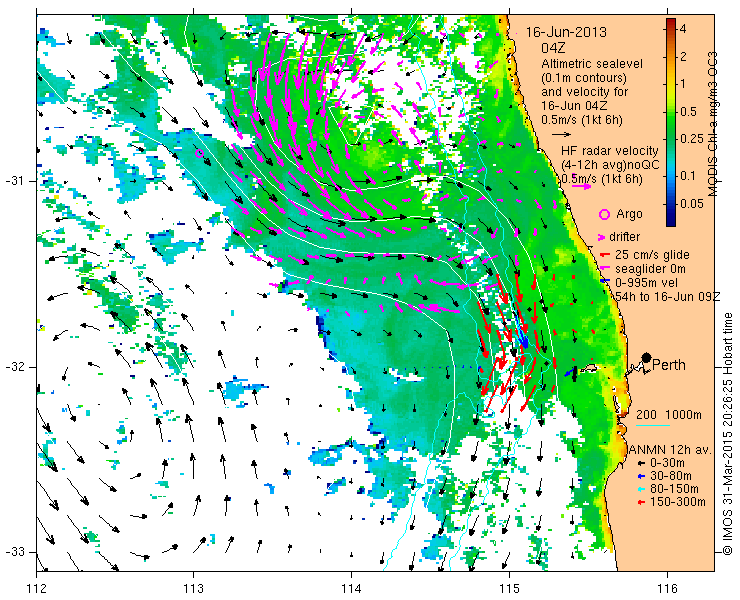Screen dimensions: 740x600
Task: Click the Argo float marker near 113E
Action: (199, 153)
